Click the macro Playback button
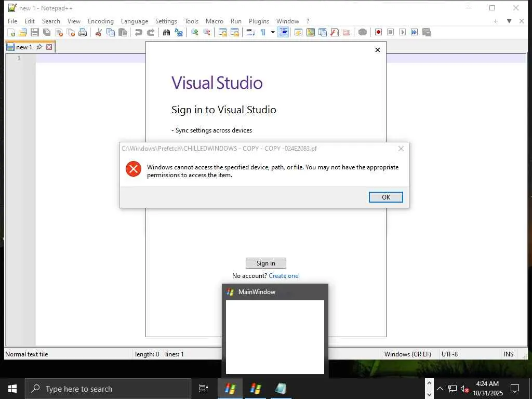 pos(403,33)
